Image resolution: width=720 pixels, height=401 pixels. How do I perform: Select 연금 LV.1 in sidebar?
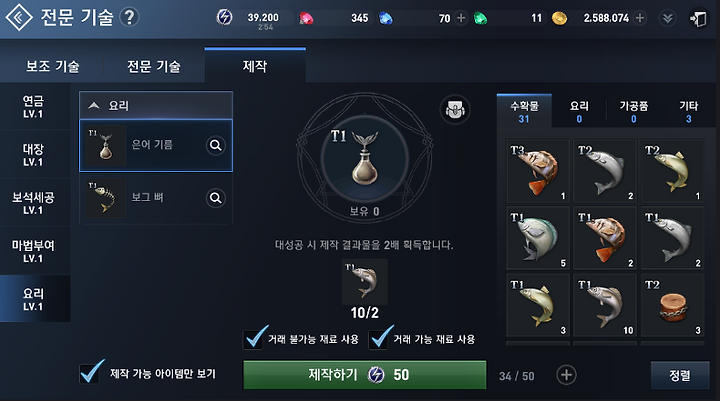[33, 107]
